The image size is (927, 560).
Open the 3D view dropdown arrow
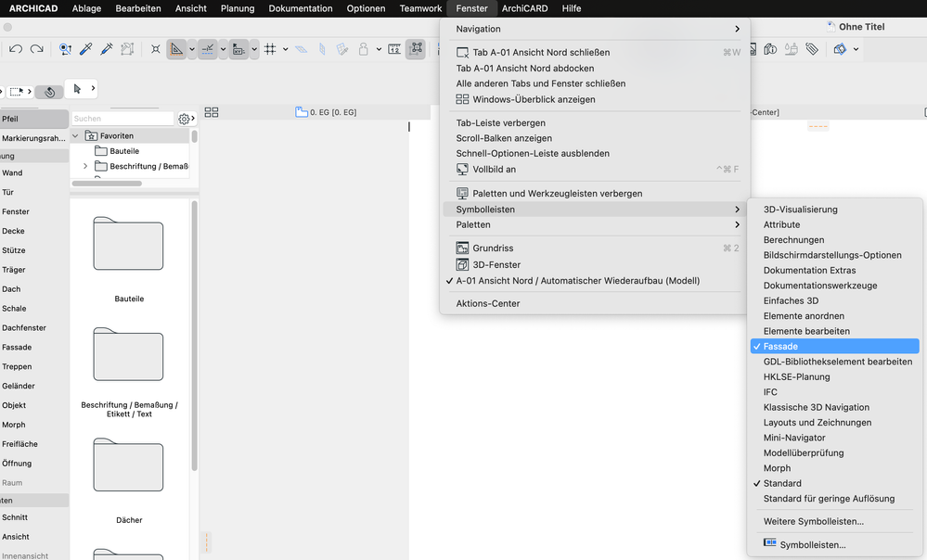coord(856,49)
